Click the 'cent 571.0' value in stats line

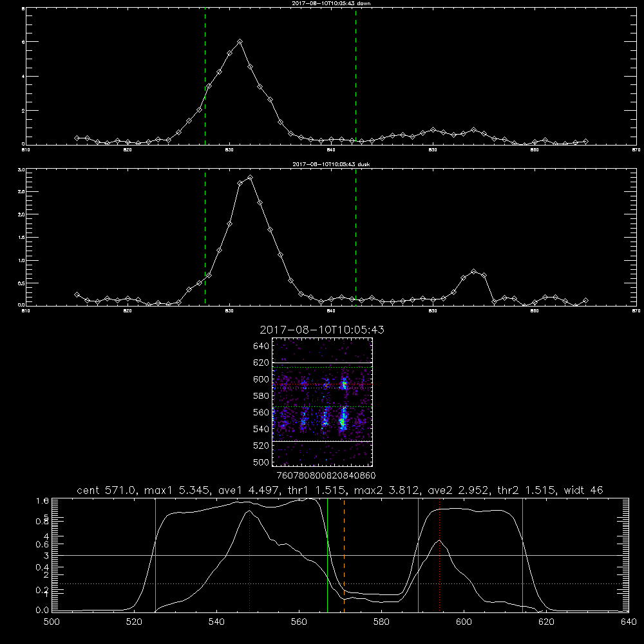(106, 490)
